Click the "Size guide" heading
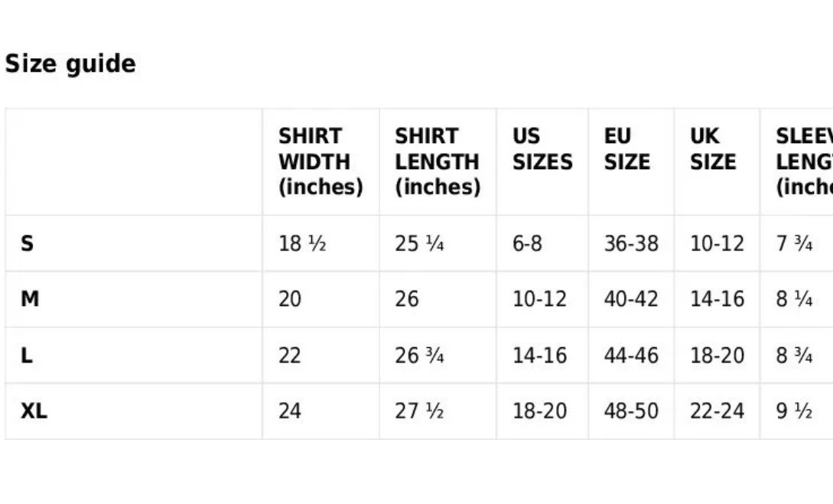The width and height of the screenshot is (833, 504). tap(70, 63)
